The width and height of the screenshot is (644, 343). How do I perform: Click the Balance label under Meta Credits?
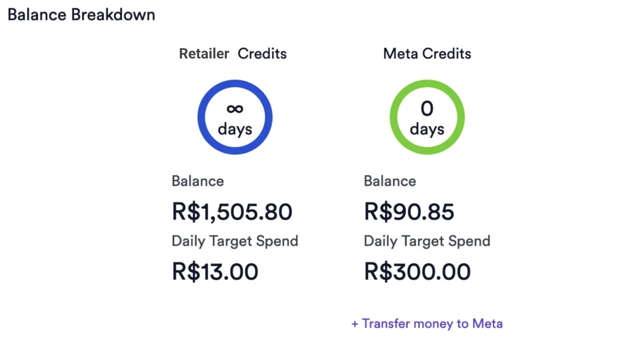point(389,181)
